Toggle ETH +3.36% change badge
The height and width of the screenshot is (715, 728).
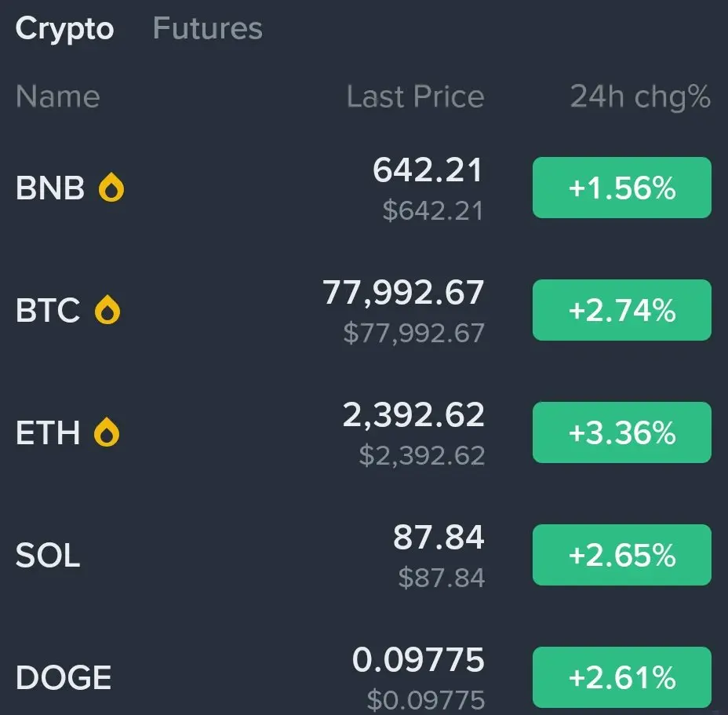tap(621, 432)
